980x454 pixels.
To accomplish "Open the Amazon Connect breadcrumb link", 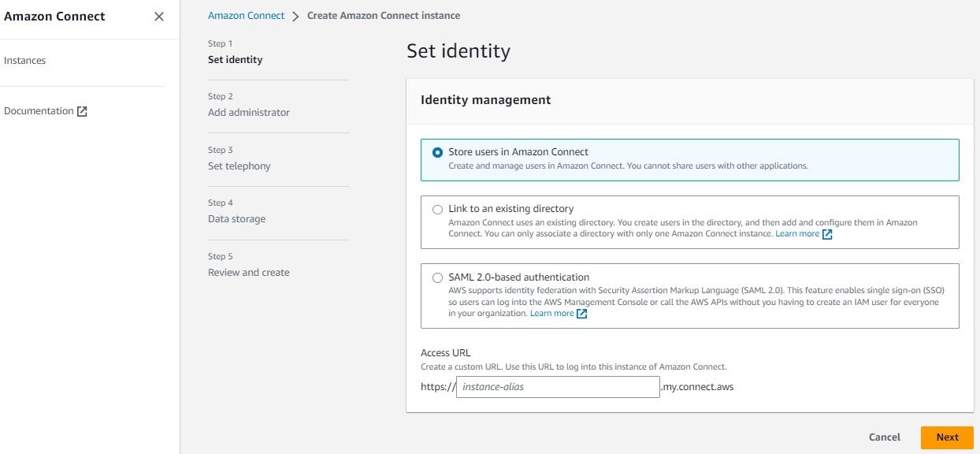I will 246,15.
